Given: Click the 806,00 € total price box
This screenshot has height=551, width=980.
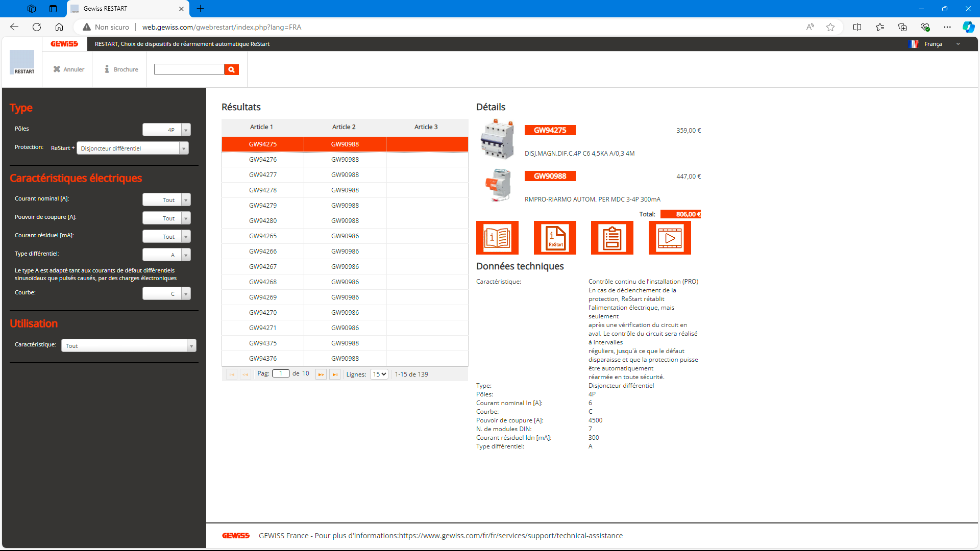Looking at the screenshot, I should (681, 214).
